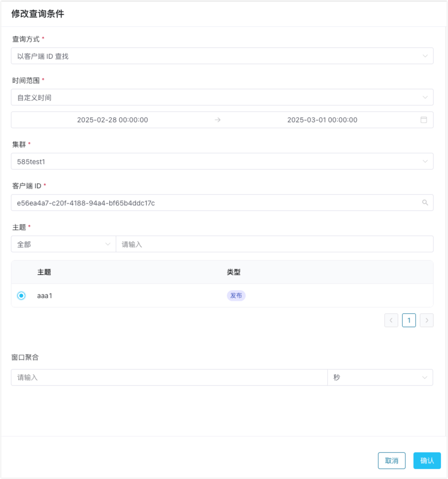Image resolution: width=448 pixels, height=479 pixels.
Task: Click the end time 2025-03-01 00:00:00 field
Action: 322,120
